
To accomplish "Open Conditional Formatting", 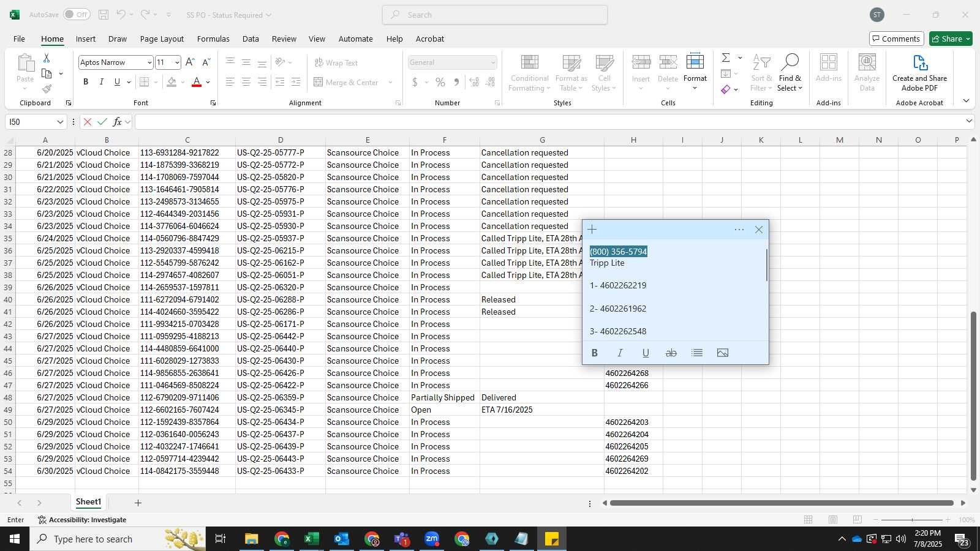I will 529,72.
